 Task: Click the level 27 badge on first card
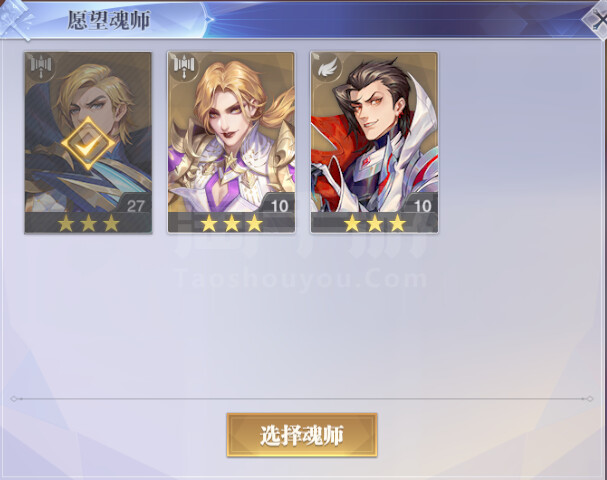click(135, 206)
